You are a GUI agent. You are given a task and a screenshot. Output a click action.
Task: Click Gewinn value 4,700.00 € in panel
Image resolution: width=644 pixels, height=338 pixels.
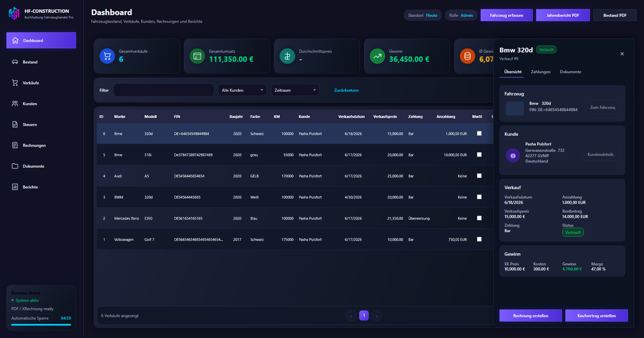[572, 269]
